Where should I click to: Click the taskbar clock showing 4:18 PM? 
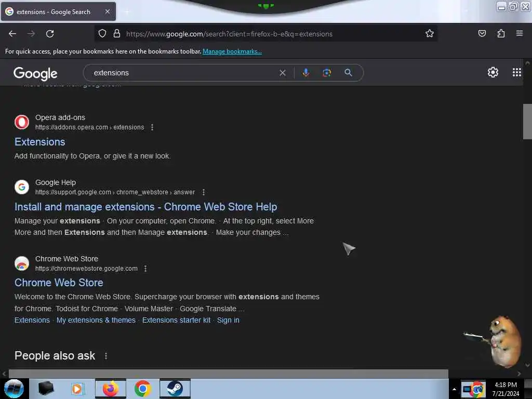click(506, 389)
